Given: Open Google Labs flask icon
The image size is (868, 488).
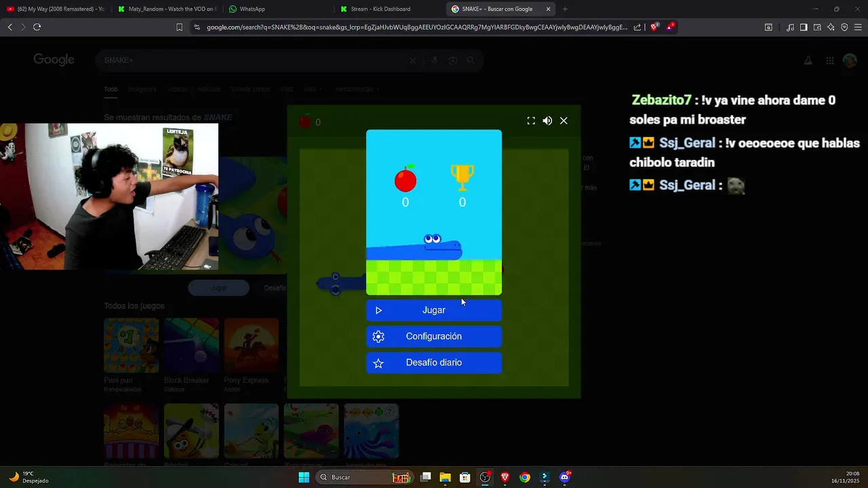Looking at the screenshot, I should 808,60.
